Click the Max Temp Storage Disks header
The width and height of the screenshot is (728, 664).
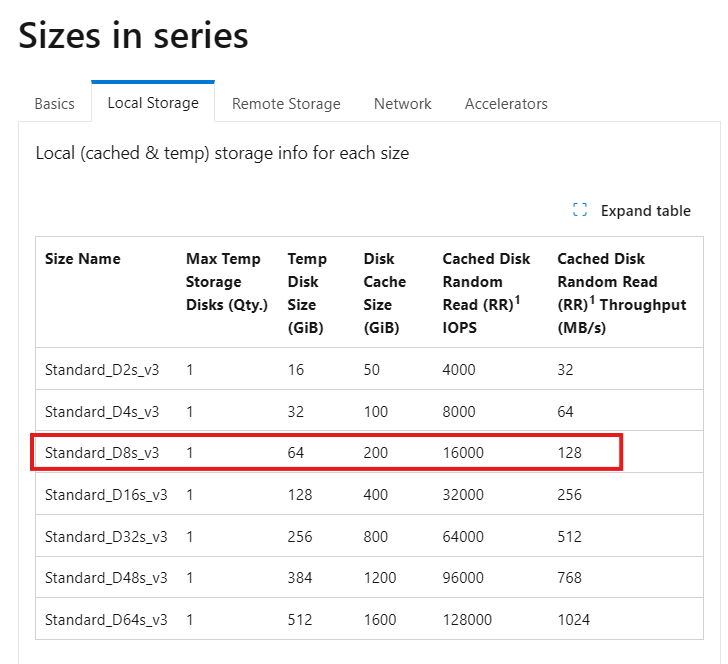[x=227, y=282]
